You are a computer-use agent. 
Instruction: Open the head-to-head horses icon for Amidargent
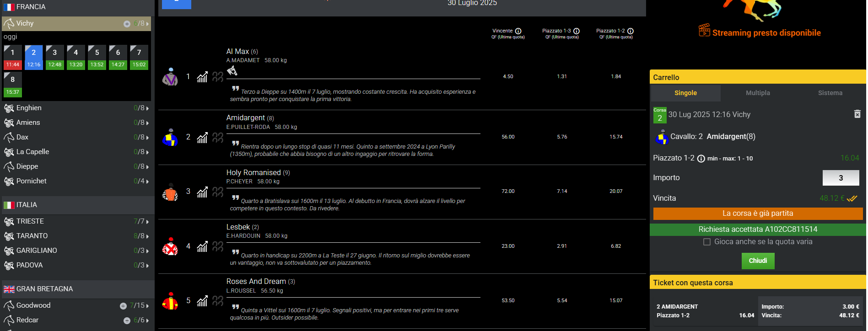[x=218, y=137]
